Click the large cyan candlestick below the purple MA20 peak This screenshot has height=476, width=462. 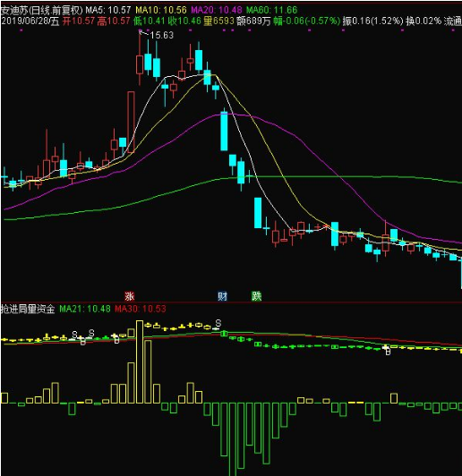[224, 131]
